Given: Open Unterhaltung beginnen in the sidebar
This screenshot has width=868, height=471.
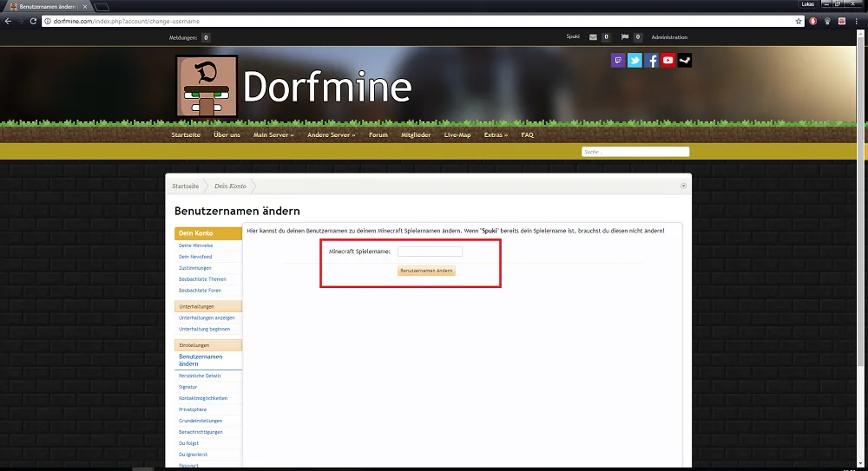Looking at the screenshot, I should tap(204, 329).
